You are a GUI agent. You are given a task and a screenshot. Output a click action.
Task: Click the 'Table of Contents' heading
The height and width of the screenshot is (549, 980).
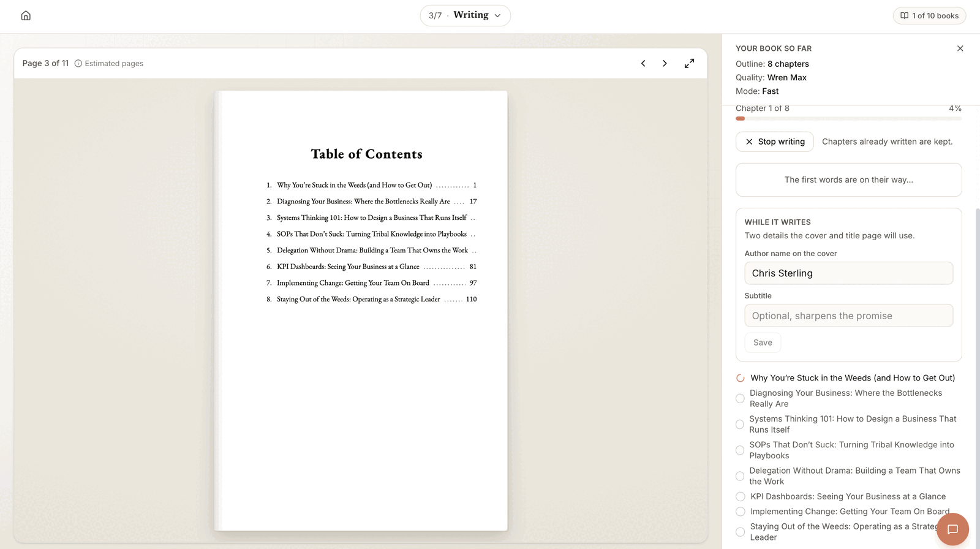point(366,154)
